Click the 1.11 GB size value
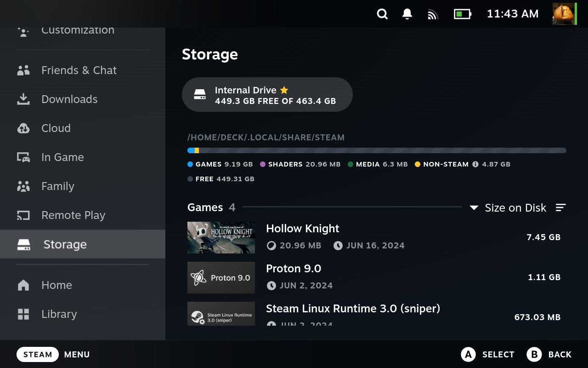 coord(544,277)
